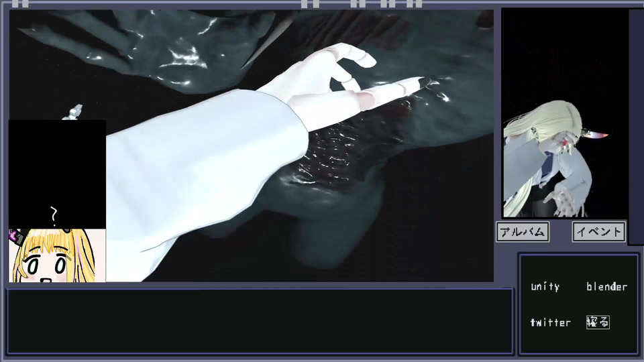This screenshot has height=362, width=644.
Task: Select the unity menu option
Action: (x=545, y=286)
